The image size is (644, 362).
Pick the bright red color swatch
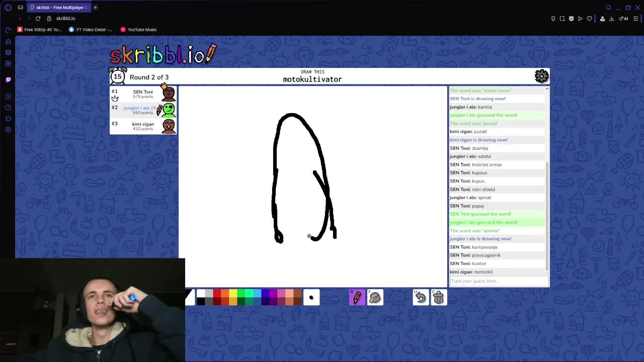click(217, 293)
